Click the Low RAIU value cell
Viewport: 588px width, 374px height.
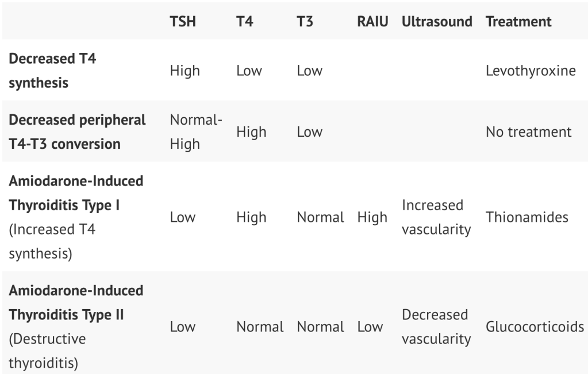click(x=370, y=327)
